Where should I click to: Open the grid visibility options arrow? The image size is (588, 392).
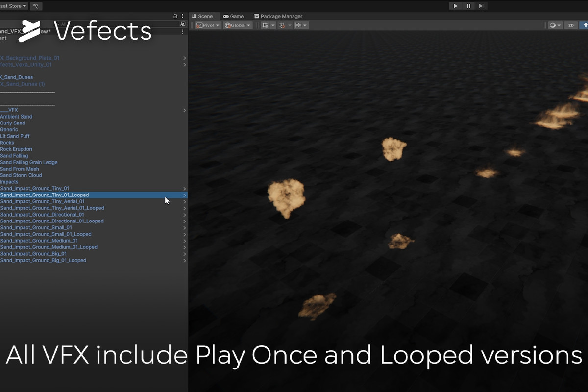pyautogui.click(x=273, y=25)
